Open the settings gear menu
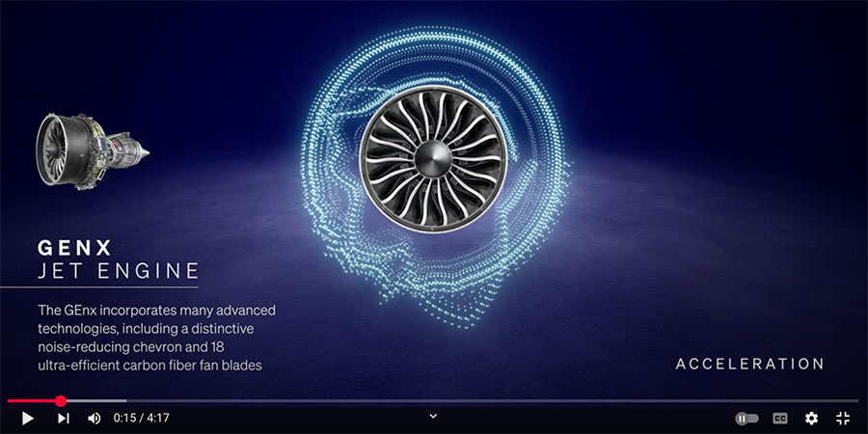 click(x=811, y=419)
